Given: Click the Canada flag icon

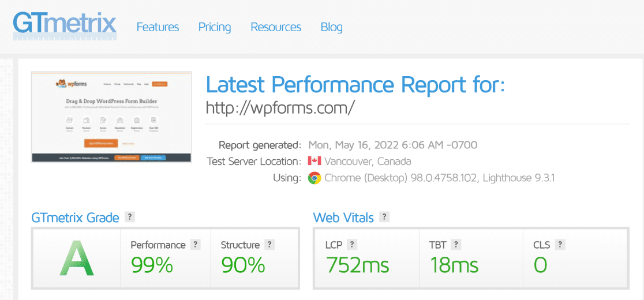Looking at the screenshot, I should pos(314,162).
